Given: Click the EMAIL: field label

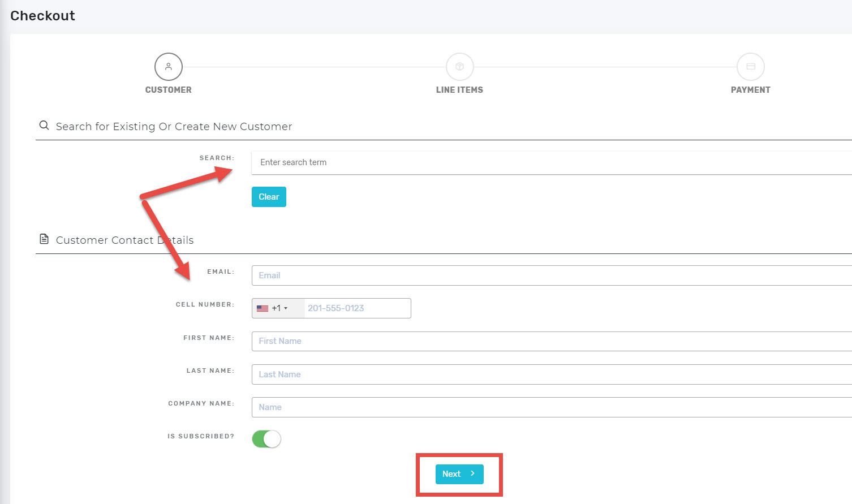Looking at the screenshot, I should (x=221, y=272).
